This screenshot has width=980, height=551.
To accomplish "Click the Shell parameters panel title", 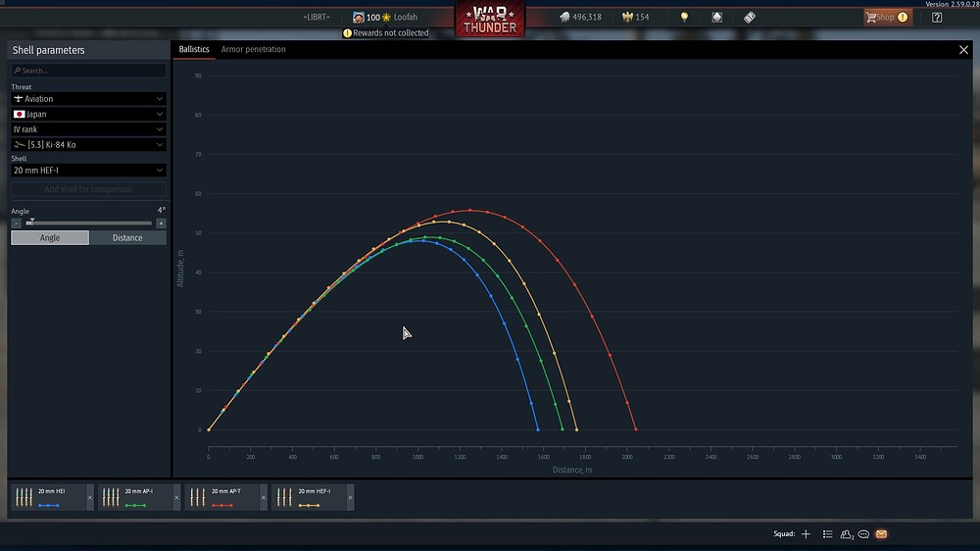I will tap(48, 50).
